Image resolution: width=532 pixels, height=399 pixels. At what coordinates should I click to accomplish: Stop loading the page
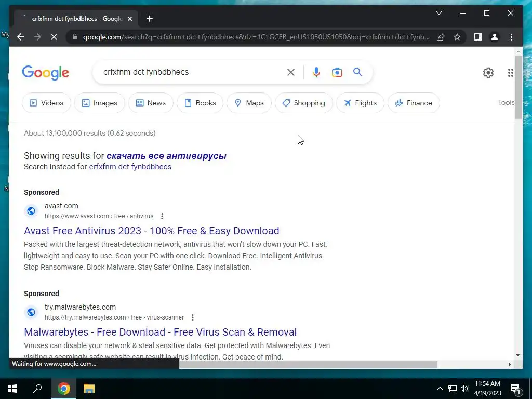(54, 37)
